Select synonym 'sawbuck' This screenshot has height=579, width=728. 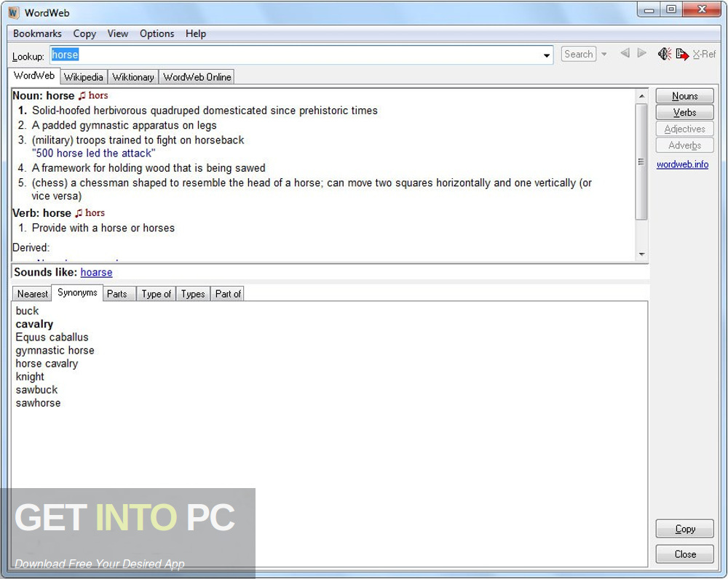[36, 390]
